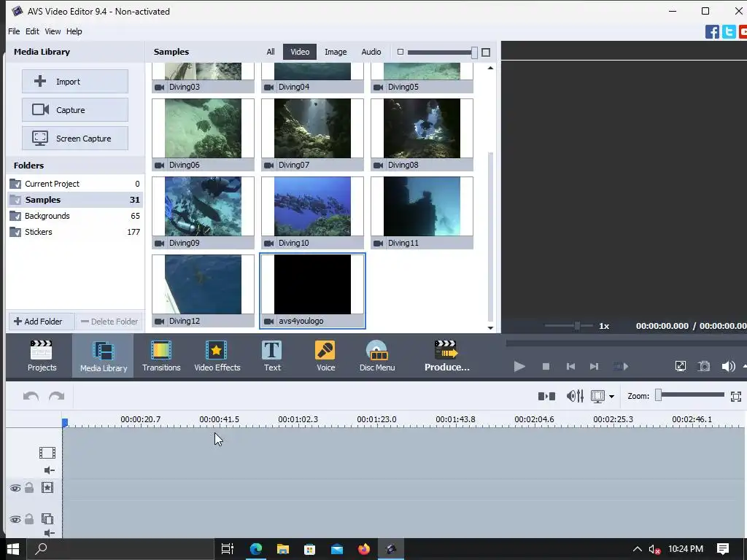The width and height of the screenshot is (747, 560).
Task: Open the Video Effects panel
Action: 217,356
